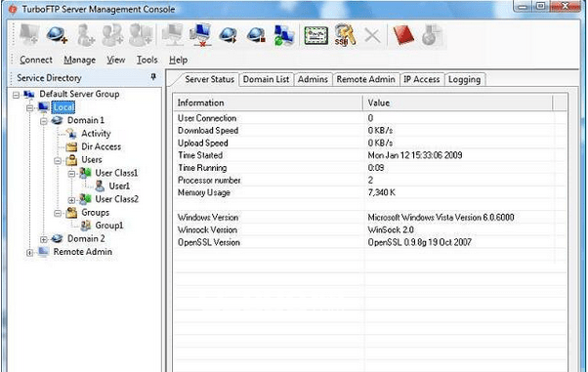This screenshot has width=588, height=372.
Task: Click the 'OpenSSL 0.9.8g 19 Oct 2007' value
Action: (419, 242)
